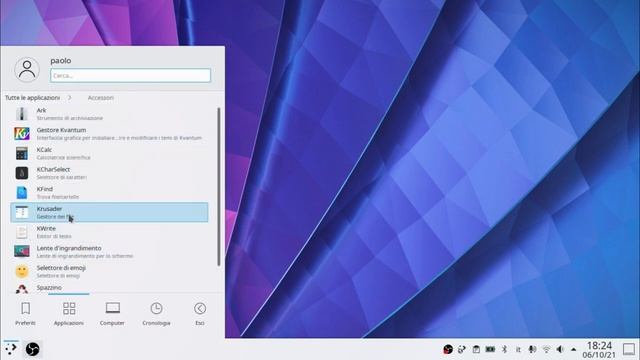Switch to the Preferiti tab
Viewport: 640px width, 360px height.
25,313
